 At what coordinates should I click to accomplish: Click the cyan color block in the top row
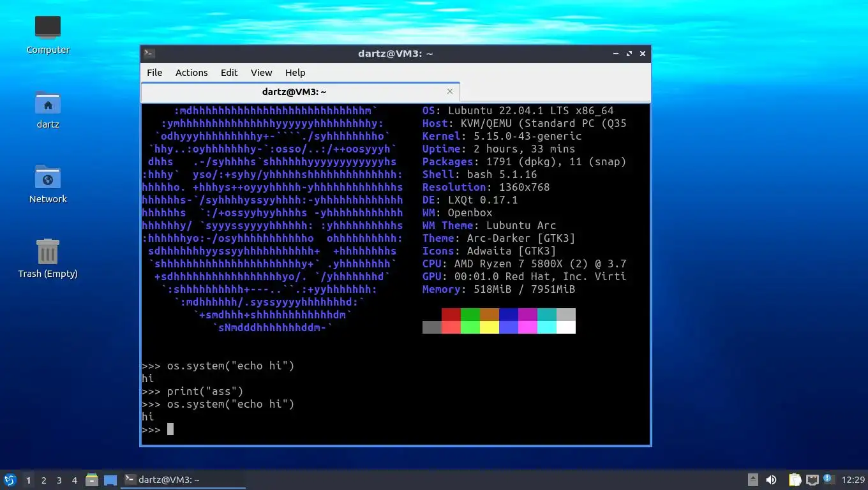pos(547,315)
